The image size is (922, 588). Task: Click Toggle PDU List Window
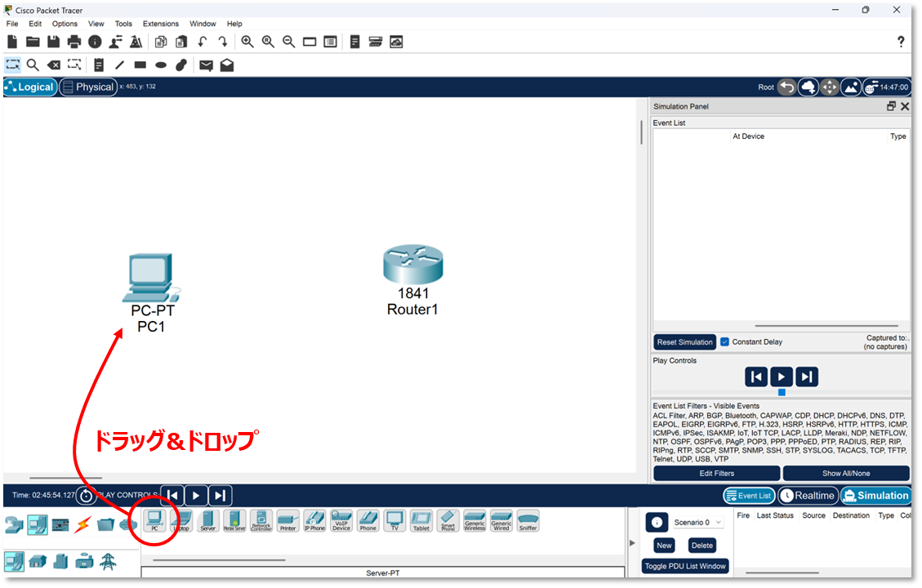point(685,566)
